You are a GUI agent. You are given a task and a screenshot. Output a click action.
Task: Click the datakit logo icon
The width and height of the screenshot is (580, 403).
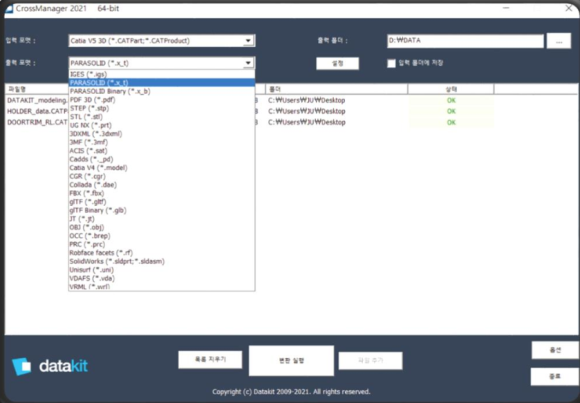(21, 366)
